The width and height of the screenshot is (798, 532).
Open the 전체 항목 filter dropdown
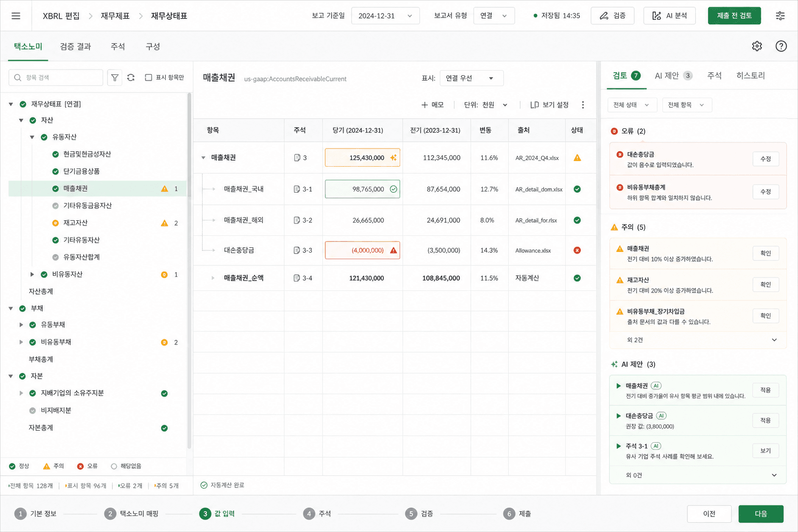click(686, 105)
